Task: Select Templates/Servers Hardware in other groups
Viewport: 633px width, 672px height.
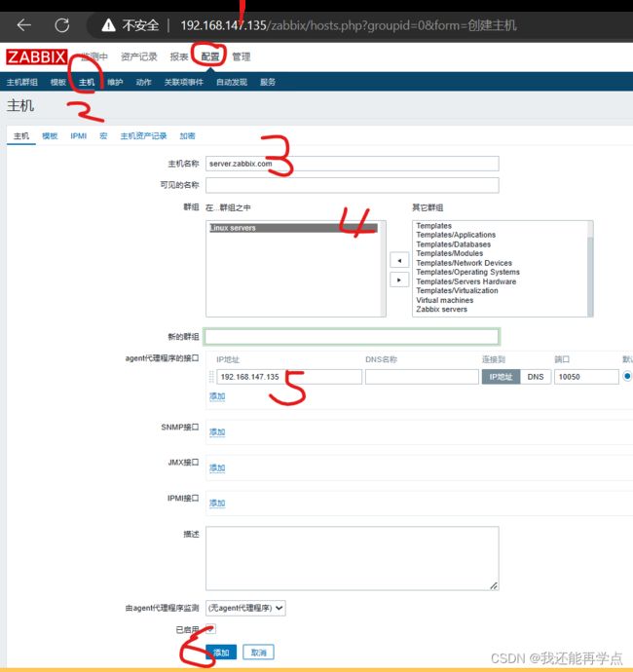Action: [466, 281]
